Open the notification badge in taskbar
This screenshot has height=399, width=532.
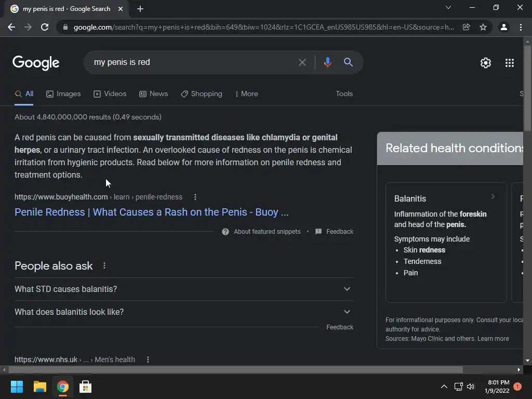pyautogui.click(x=517, y=387)
